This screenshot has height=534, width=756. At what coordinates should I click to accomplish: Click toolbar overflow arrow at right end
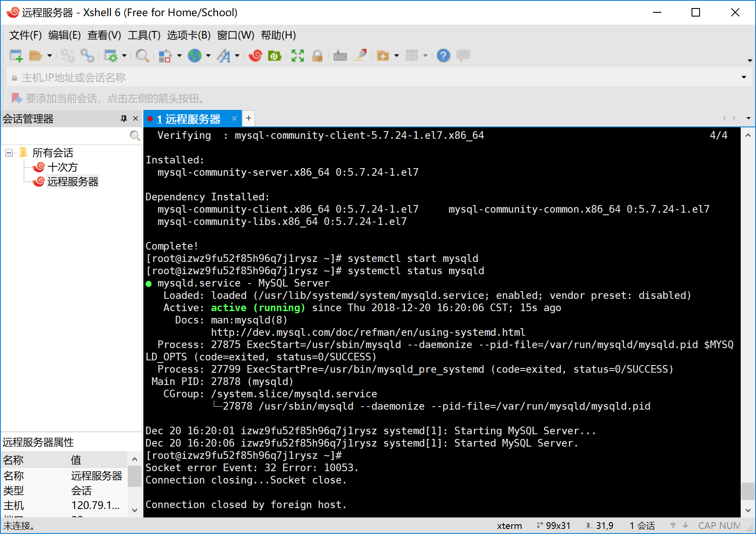coord(750,60)
